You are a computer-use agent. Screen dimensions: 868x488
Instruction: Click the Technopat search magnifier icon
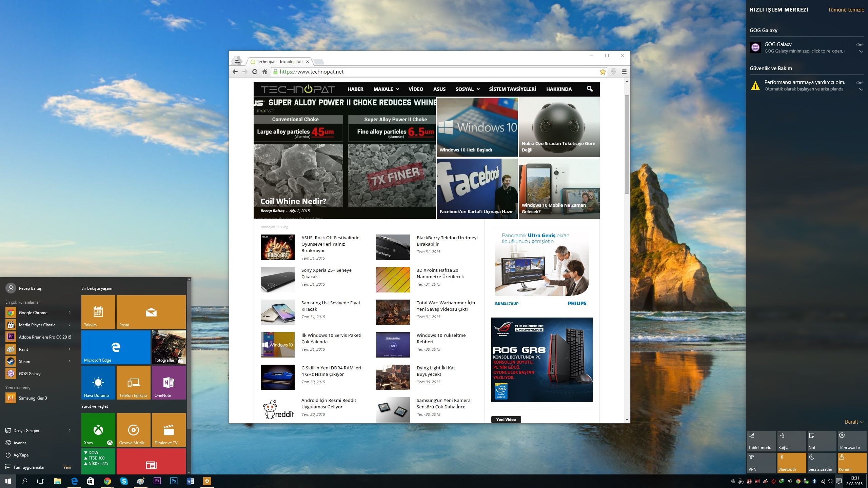pyautogui.click(x=590, y=89)
